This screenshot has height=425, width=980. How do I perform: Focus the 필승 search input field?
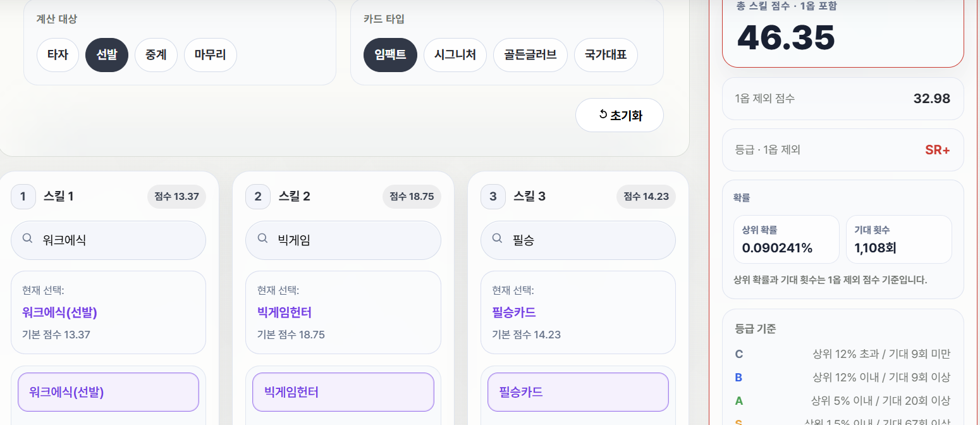tap(579, 240)
